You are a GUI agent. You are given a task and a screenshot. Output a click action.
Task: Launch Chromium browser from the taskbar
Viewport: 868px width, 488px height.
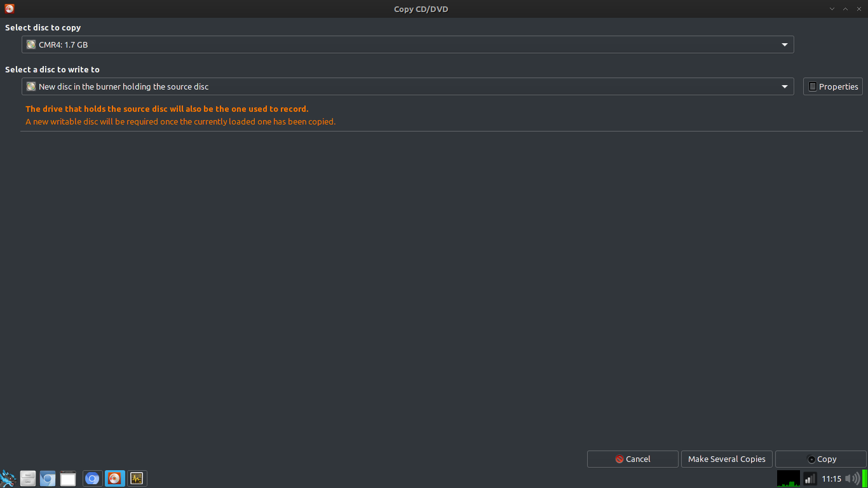[x=92, y=478]
